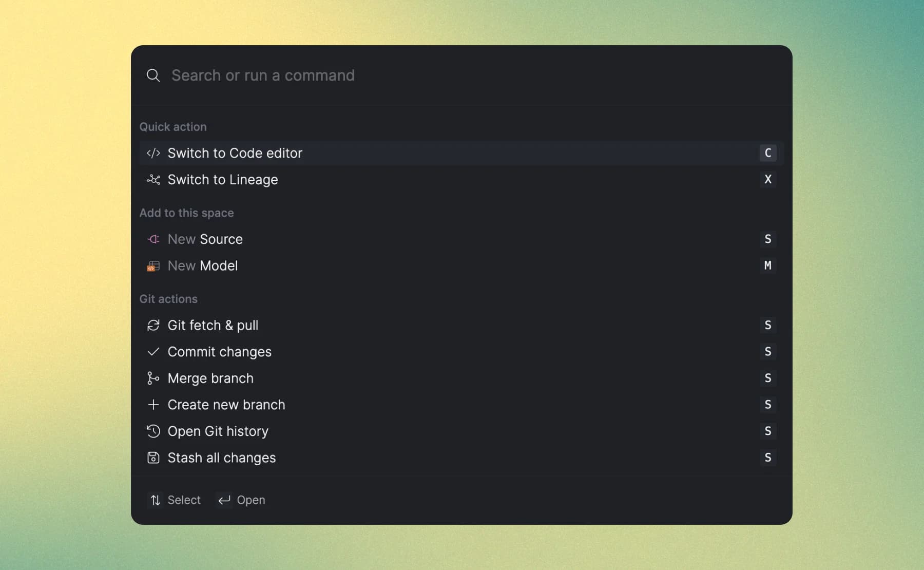Choose 'Commit changes' command
The width and height of the screenshot is (924, 570).
tap(461, 352)
